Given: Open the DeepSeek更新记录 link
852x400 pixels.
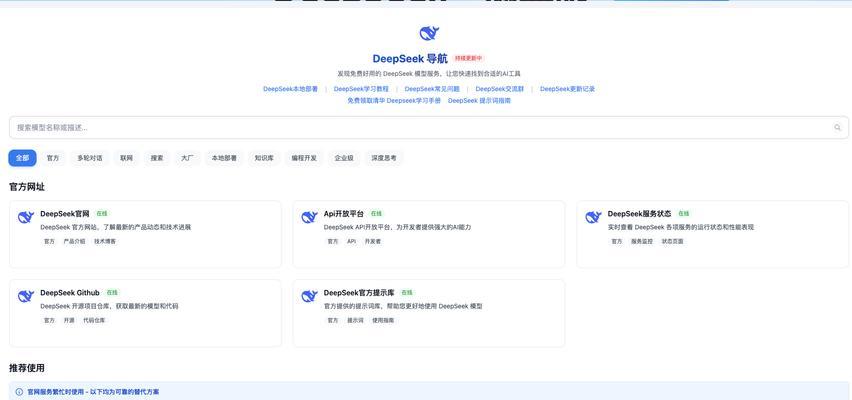Looking at the screenshot, I should 567,89.
